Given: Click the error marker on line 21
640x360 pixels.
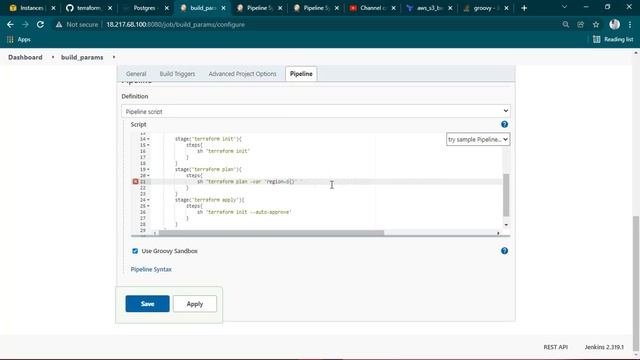Looking at the screenshot, I should (x=136, y=181).
